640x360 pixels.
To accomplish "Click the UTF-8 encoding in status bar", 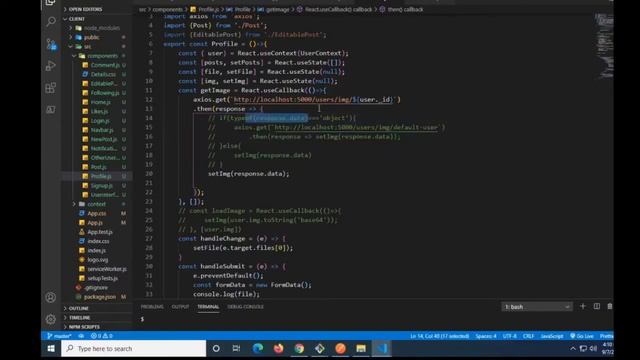I will point(509,336).
